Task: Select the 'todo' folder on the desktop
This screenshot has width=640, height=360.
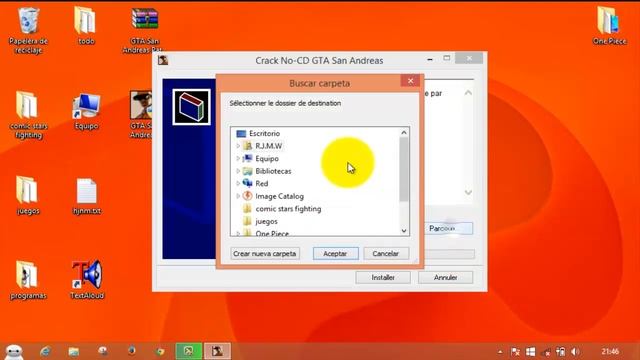Action: click(x=85, y=26)
